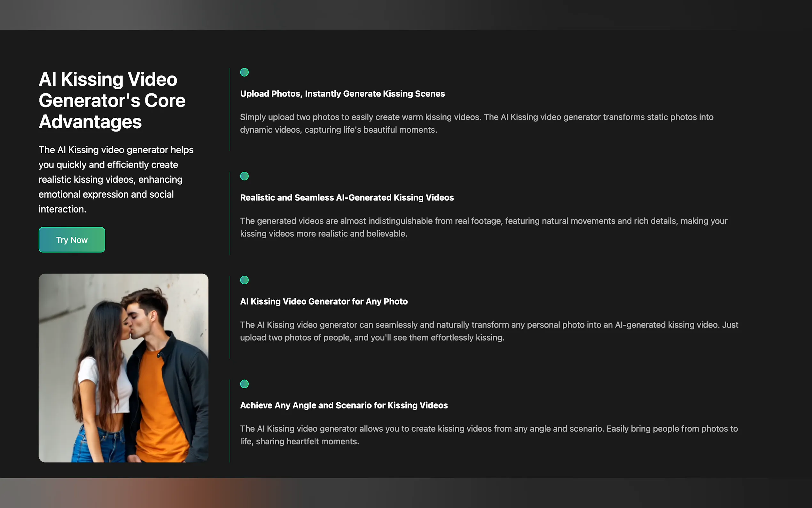Select the Realistic and Seamless AI-Generated heading
The width and height of the screenshot is (812, 508).
tap(347, 198)
